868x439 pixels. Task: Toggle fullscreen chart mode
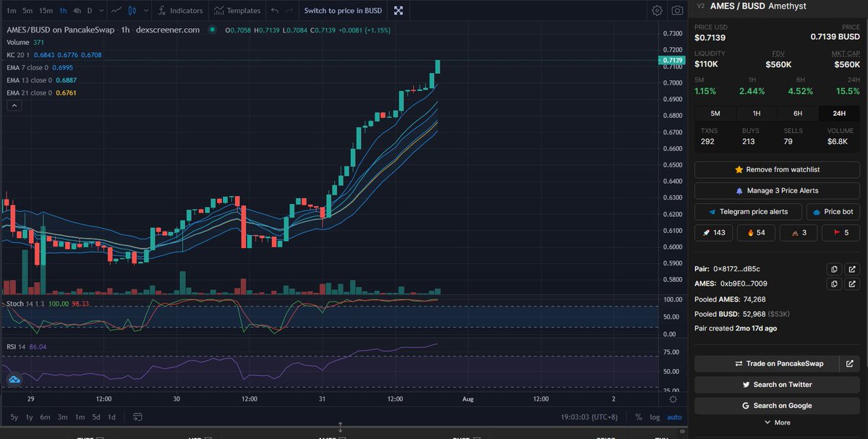coord(398,11)
